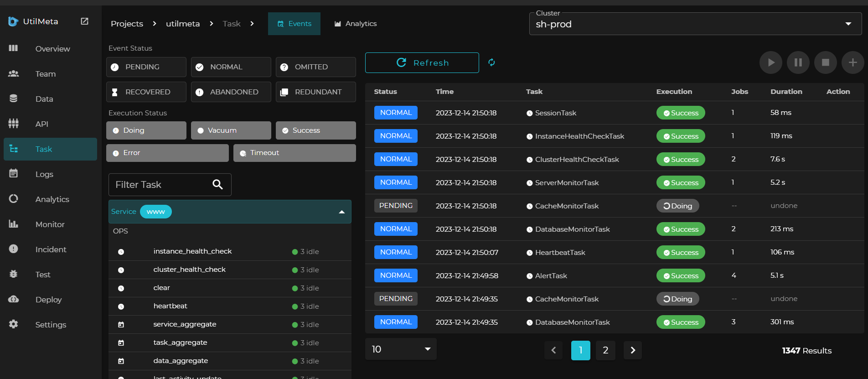
Task: Select page 1 of results
Action: pyautogui.click(x=580, y=350)
